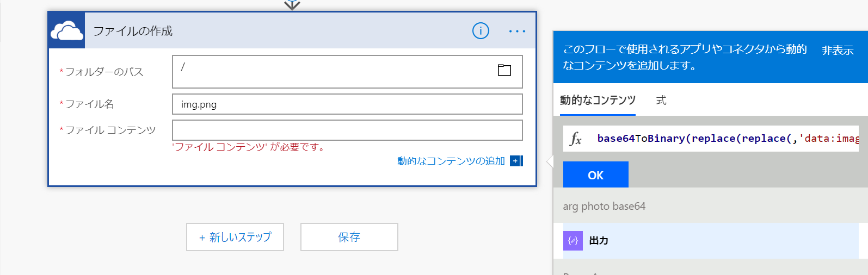Select the 出力 dynamic content item

point(711,240)
